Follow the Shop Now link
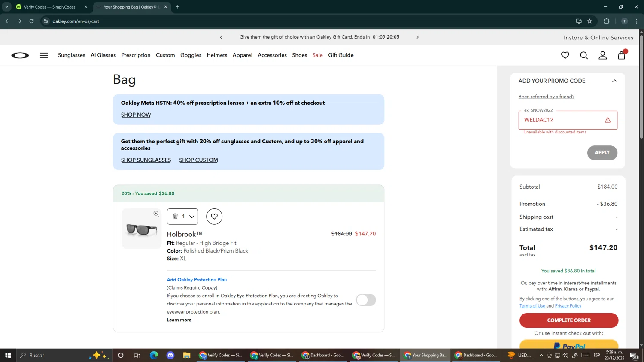This screenshot has height=362, width=644. coord(136,115)
